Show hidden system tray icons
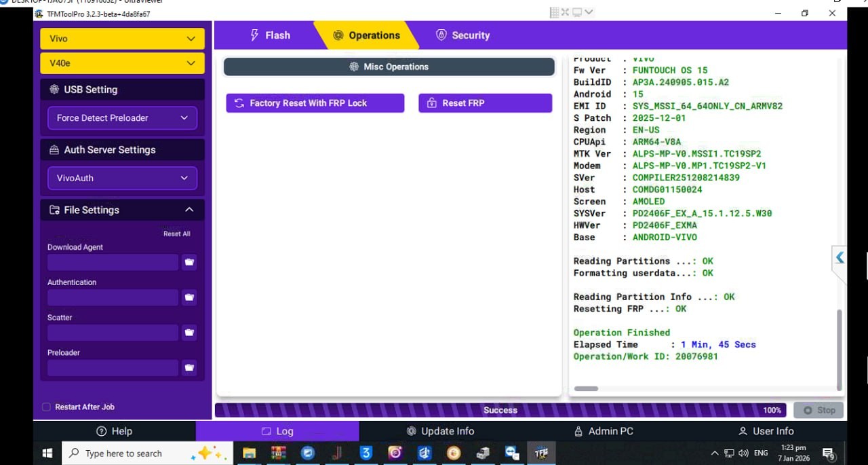The image size is (868, 465). 715,453
